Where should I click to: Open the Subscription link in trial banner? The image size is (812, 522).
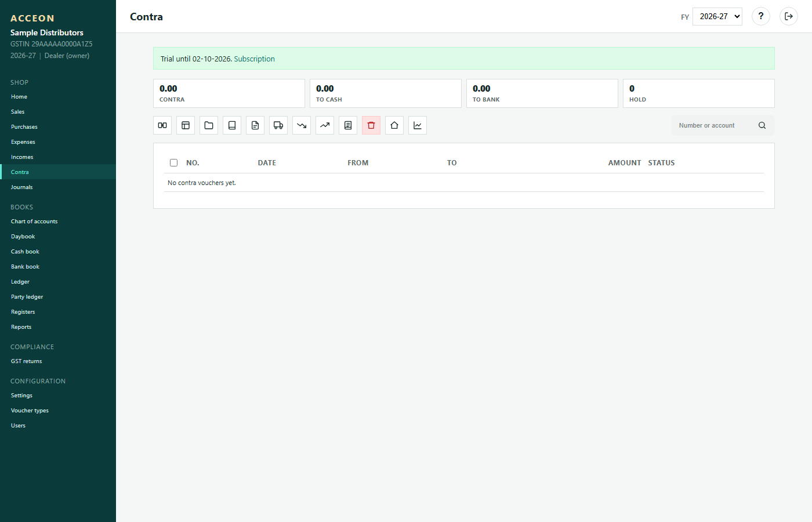click(254, 59)
